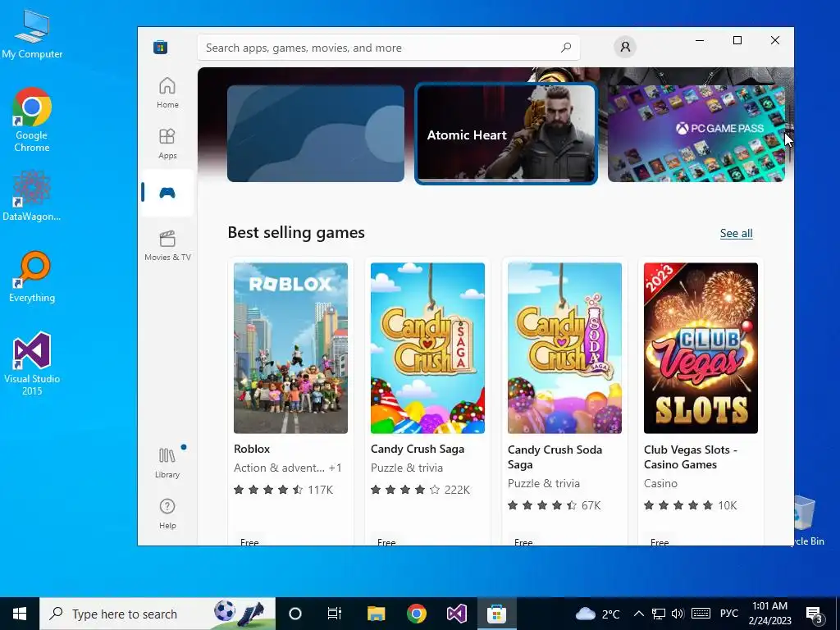
Task: Open the blank blue featured banner card
Action: click(316, 134)
